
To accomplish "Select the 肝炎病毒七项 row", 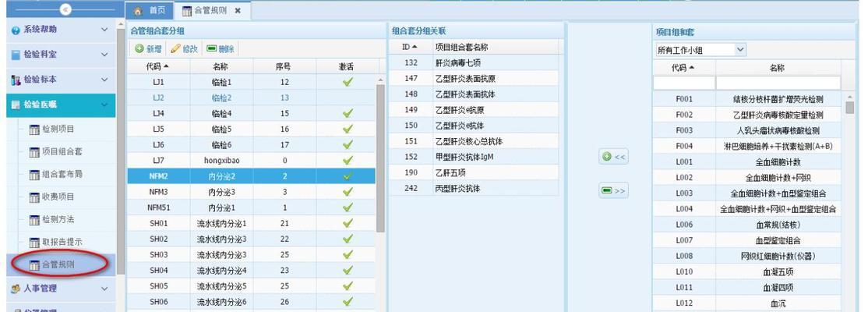I will click(474, 62).
